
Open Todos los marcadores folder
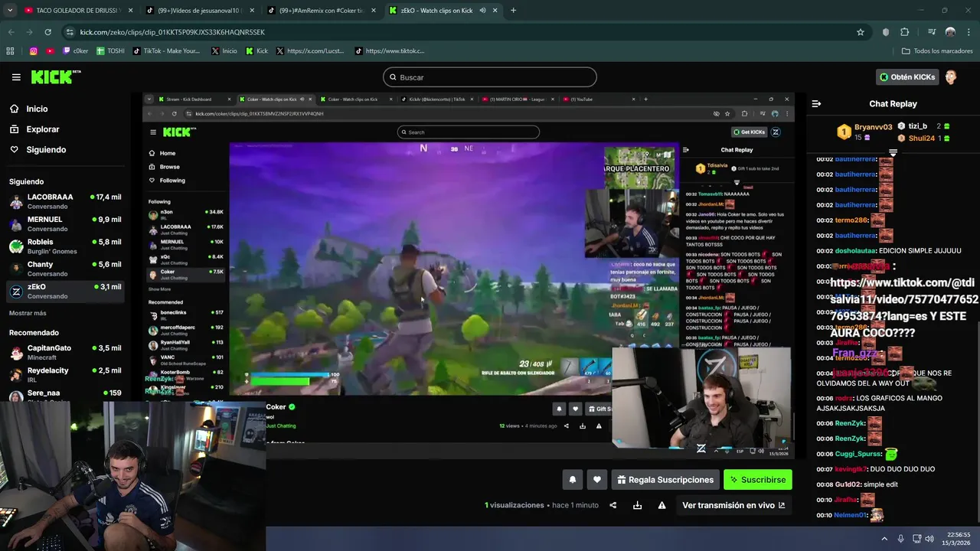(x=937, y=51)
